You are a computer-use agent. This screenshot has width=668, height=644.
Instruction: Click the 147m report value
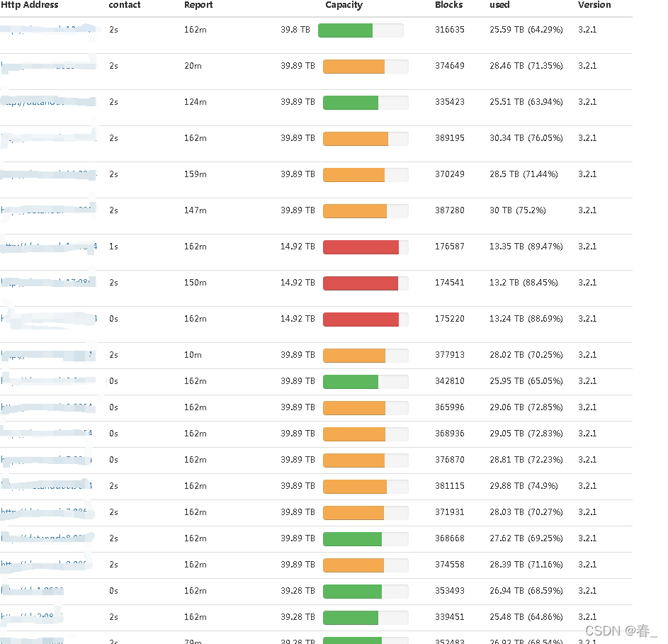(x=196, y=211)
